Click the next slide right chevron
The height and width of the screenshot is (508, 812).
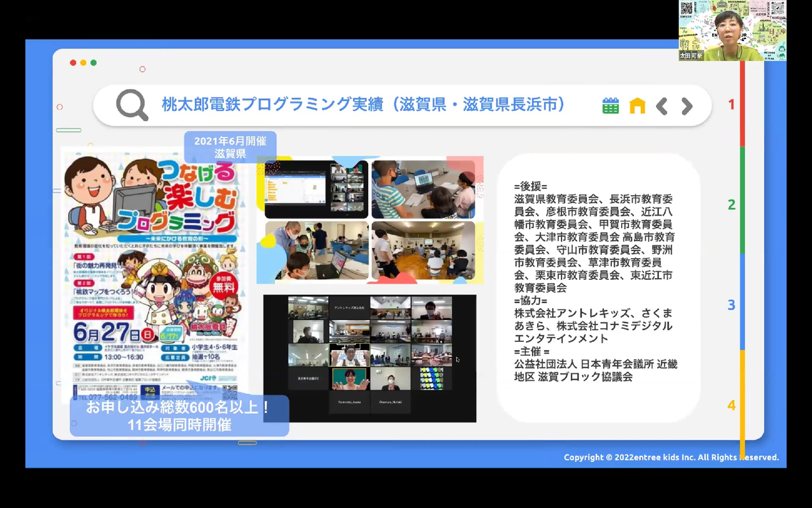[x=687, y=106]
